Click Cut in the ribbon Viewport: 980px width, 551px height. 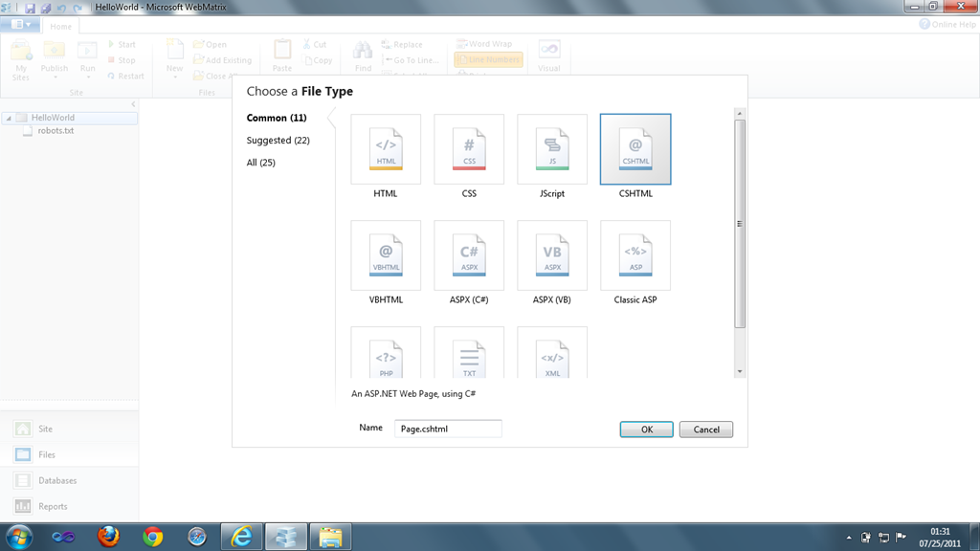click(314, 44)
